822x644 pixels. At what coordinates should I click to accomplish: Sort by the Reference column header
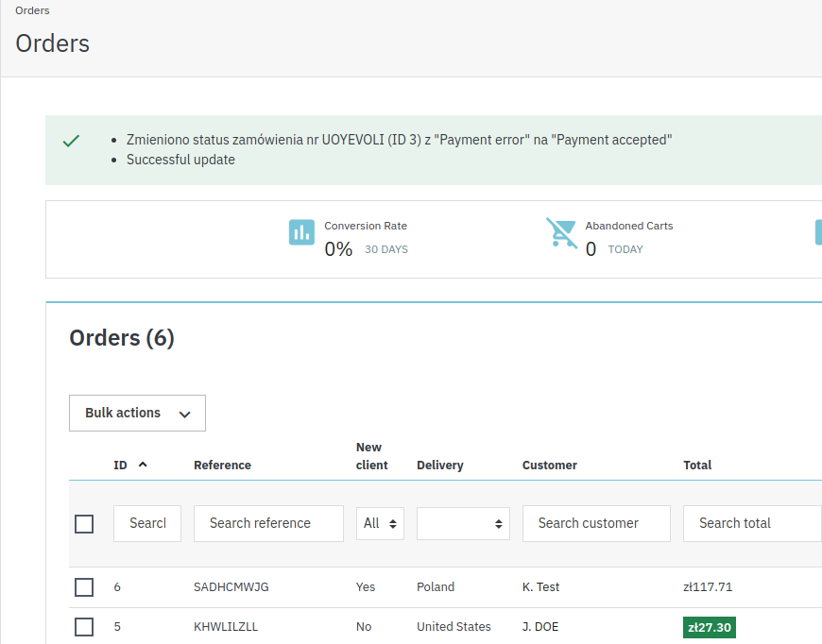[222, 465]
